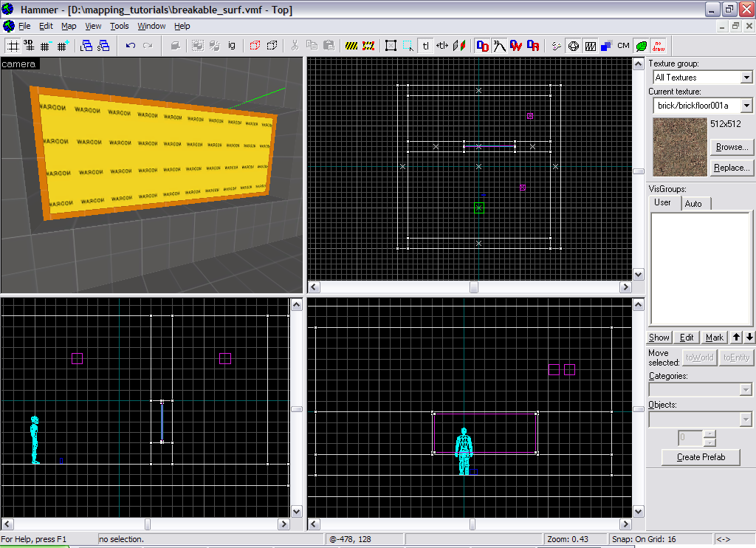Toggle the red 'no draw' button
756x548 pixels.
[x=658, y=46]
